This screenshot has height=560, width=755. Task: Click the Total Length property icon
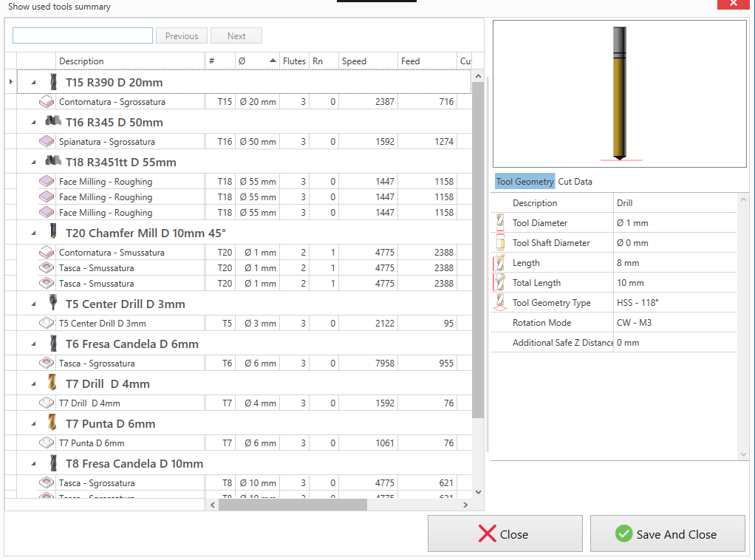(500, 283)
